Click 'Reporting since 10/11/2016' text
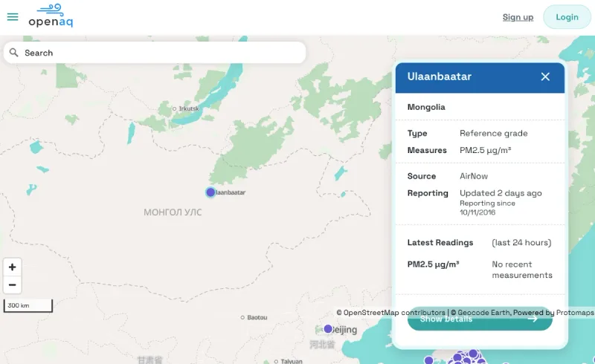This screenshot has width=595, height=364. click(x=487, y=208)
